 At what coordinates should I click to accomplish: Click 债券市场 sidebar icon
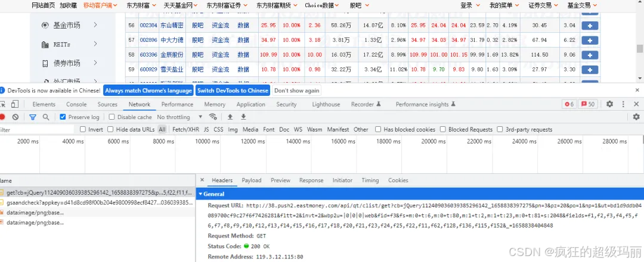(x=45, y=63)
